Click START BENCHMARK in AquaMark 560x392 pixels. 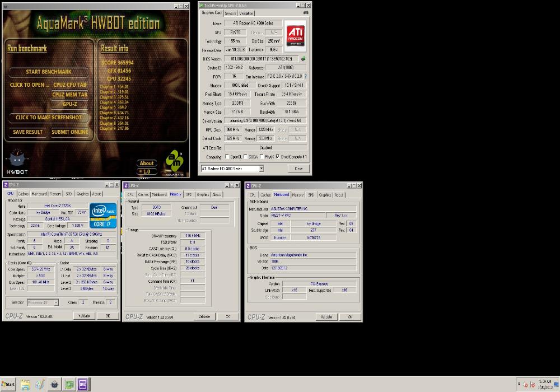49,72
